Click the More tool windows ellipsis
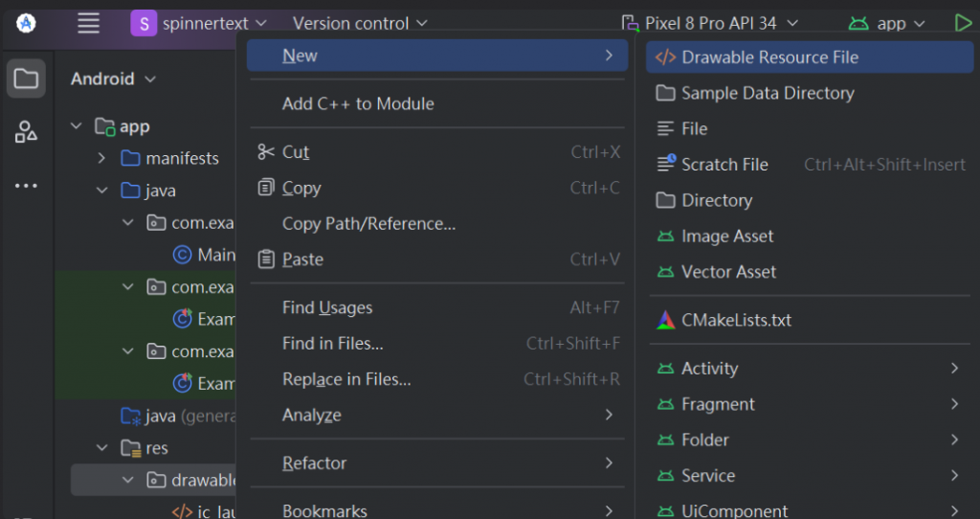The image size is (980, 519). (26, 185)
